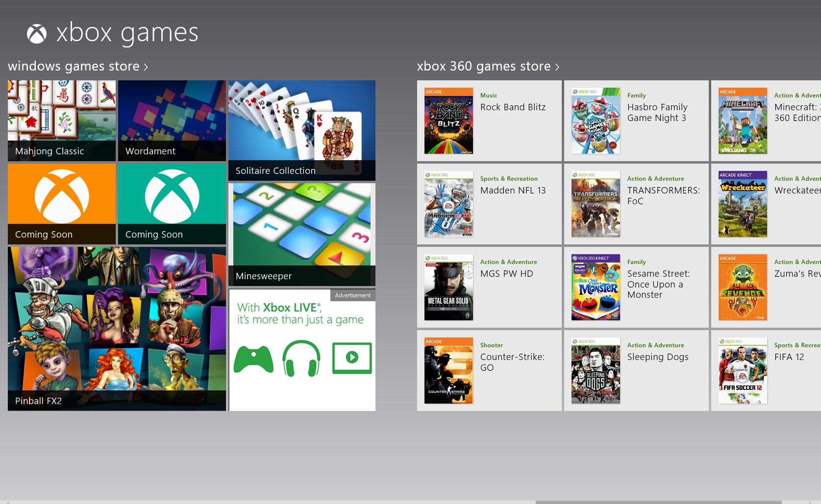Click Family genre above Hasbro title
This screenshot has height=504, width=821.
point(637,96)
